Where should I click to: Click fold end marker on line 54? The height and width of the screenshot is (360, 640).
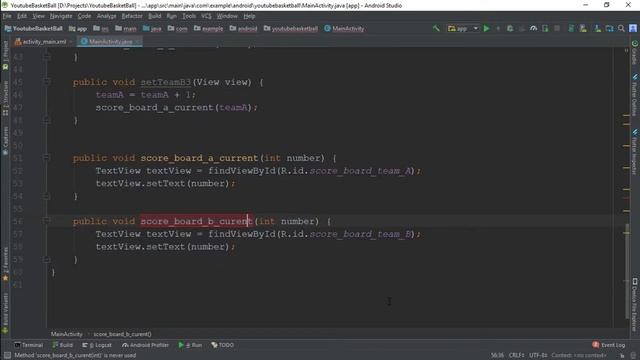47,196
